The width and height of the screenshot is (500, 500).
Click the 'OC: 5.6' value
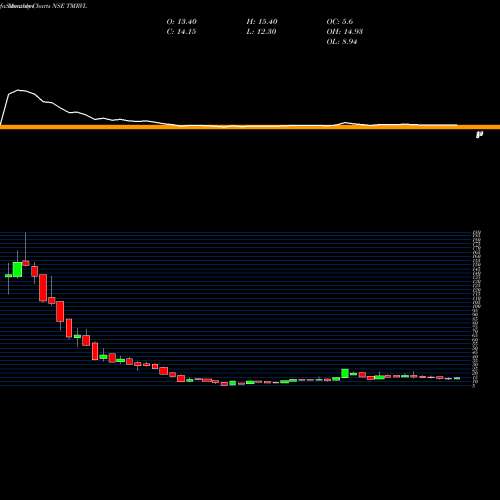(x=340, y=22)
